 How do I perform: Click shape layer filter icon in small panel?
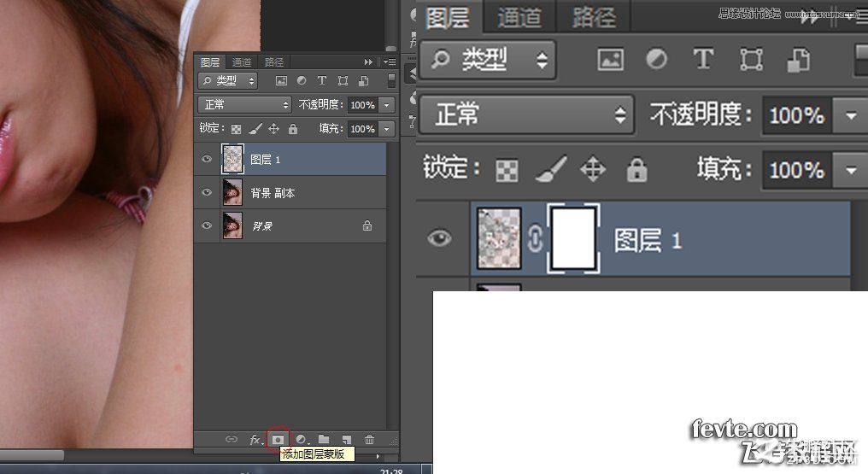pyautogui.click(x=343, y=81)
